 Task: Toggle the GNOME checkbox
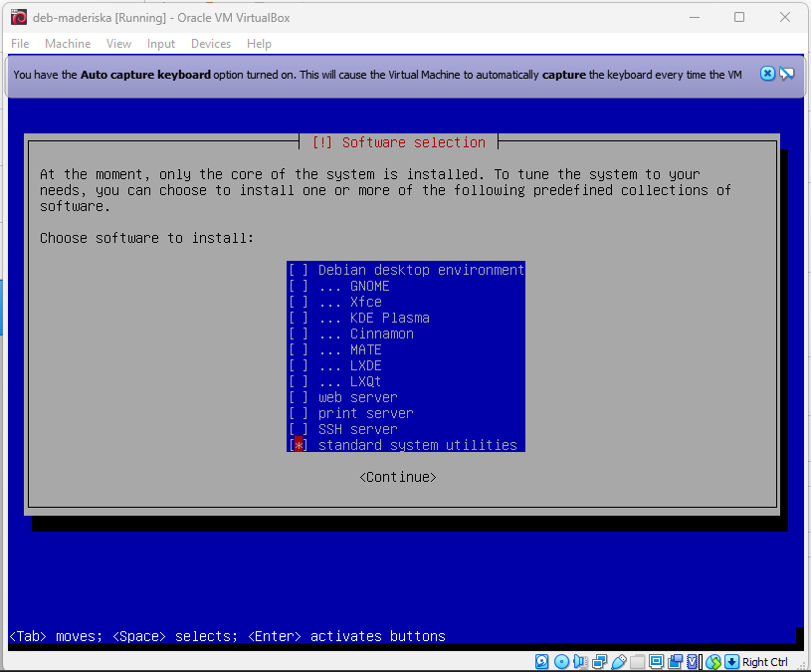pos(299,286)
